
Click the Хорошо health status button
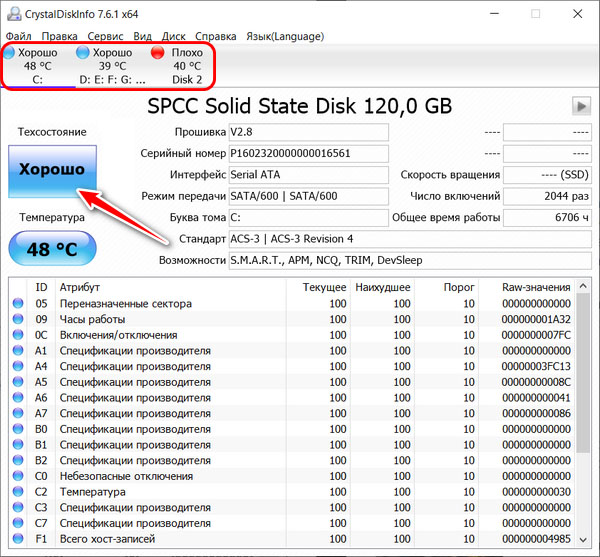point(52,171)
